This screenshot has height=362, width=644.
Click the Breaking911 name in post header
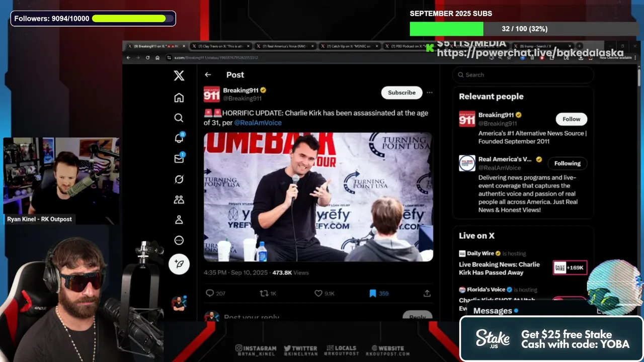pos(240,90)
